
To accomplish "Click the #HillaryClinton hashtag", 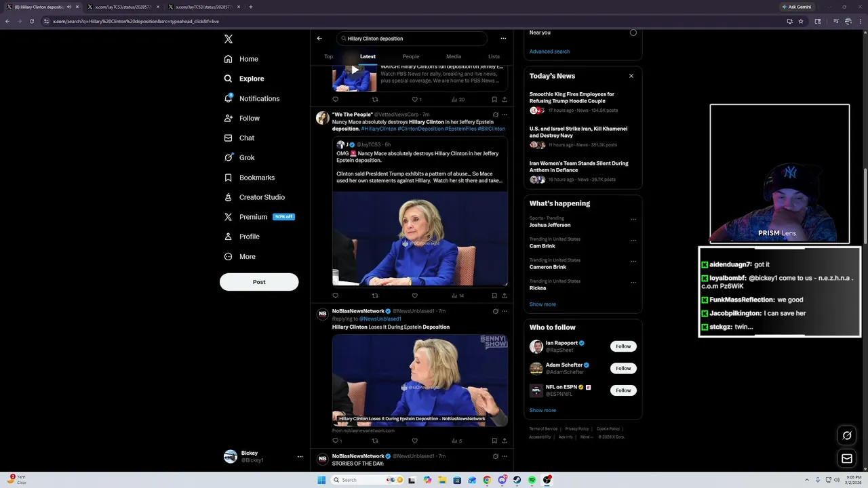I will tap(378, 129).
